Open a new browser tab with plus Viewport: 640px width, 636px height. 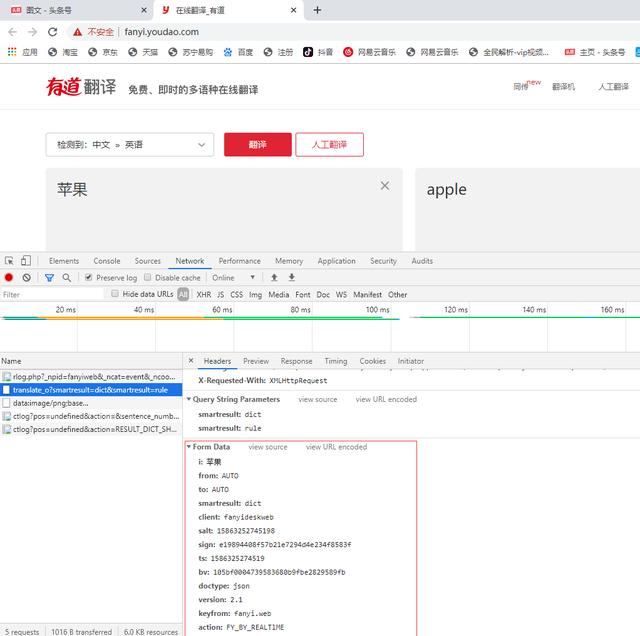[317, 10]
